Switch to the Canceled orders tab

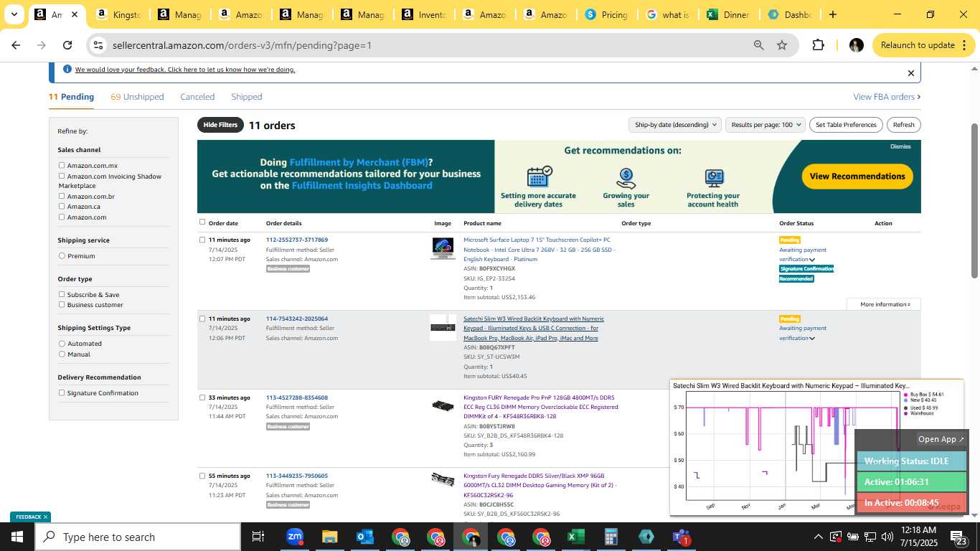(x=197, y=97)
